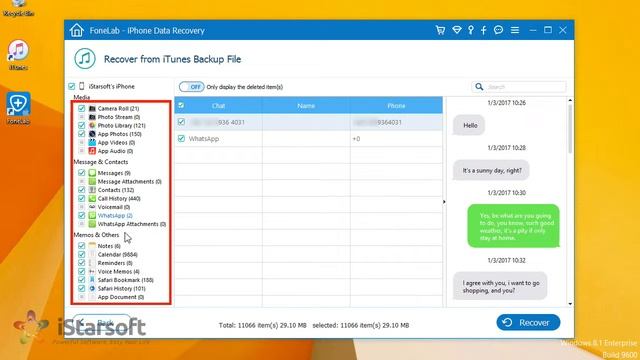This screenshot has width=640, height=360.
Task: Click the Camera Roll category icon
Action: [92, 109]
